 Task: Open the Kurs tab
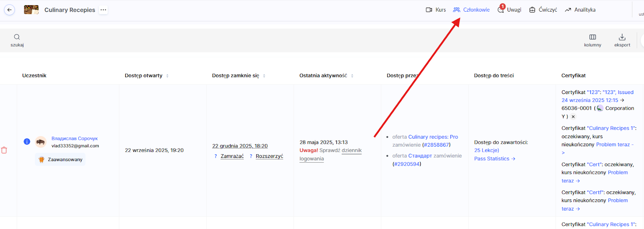[x=436, y=10]
